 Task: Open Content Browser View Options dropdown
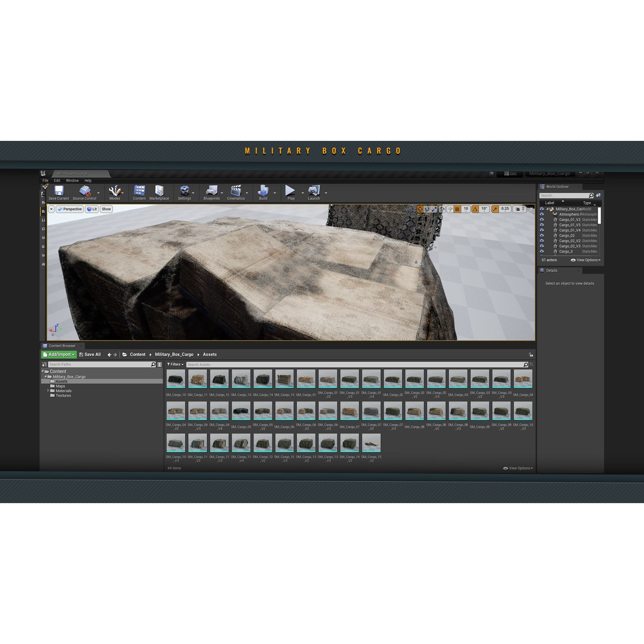point(518,468)
